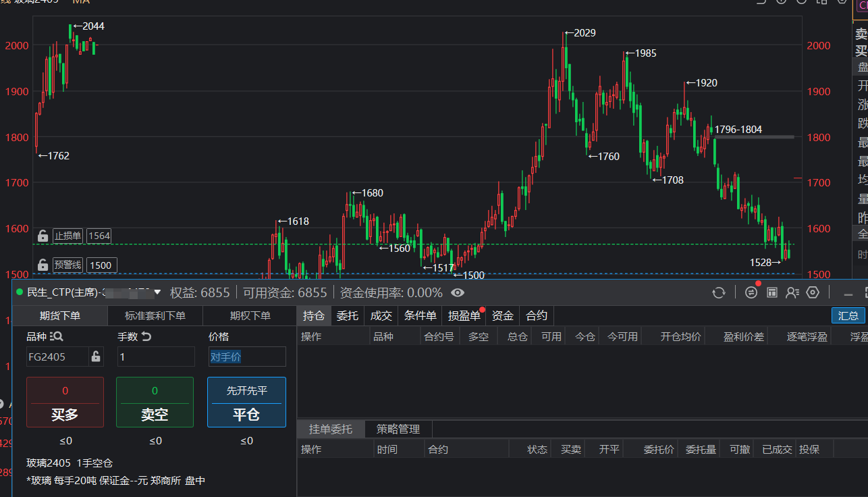Image resolution: width=868 pixels, height=497 pixels.
Task: Open the 委托 tab
Action: pyautogui.click(x=348, y=315)
